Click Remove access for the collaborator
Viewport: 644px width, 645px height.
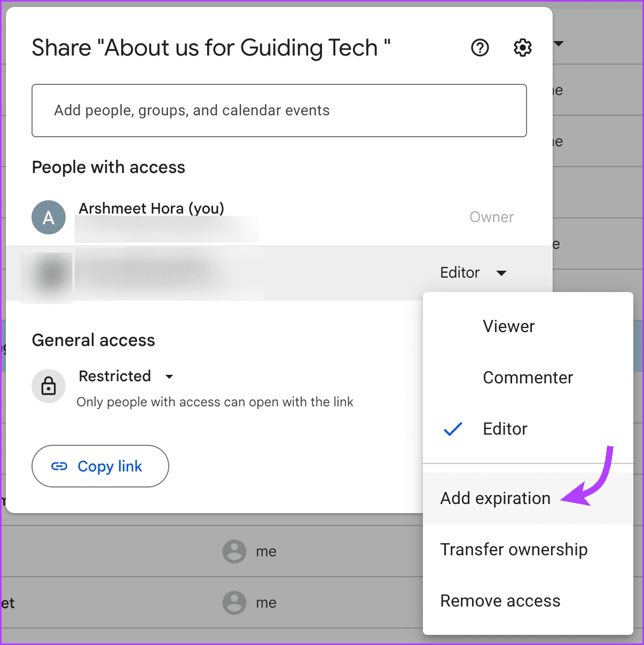pos(500,601)
